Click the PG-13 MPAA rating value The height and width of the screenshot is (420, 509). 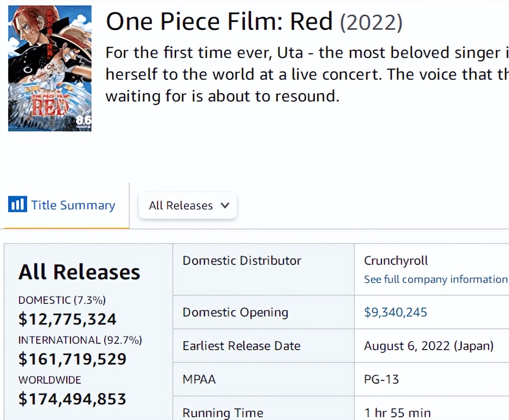[382, 379]
